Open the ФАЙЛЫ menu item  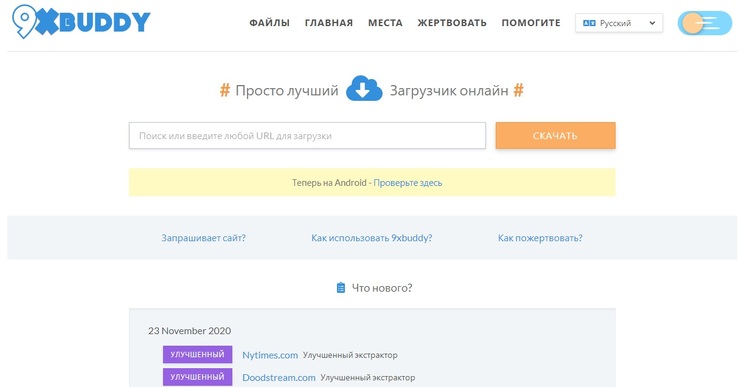(269, 22)
